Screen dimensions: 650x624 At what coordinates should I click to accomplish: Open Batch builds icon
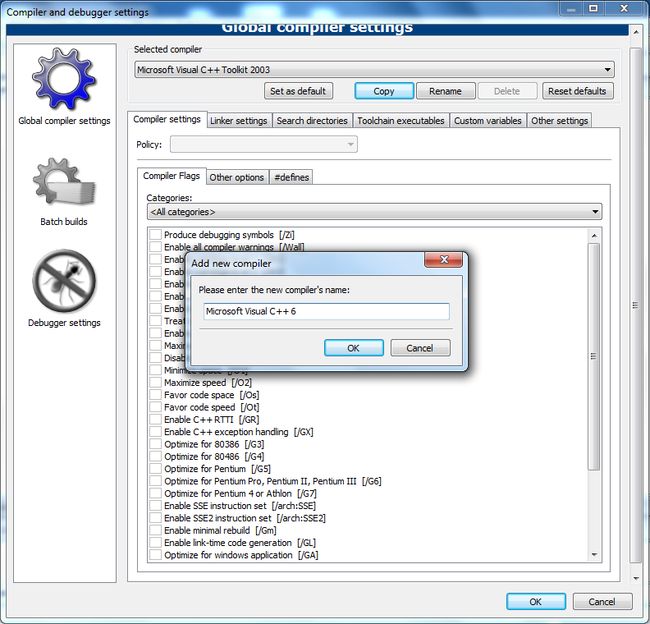point(64,182)
